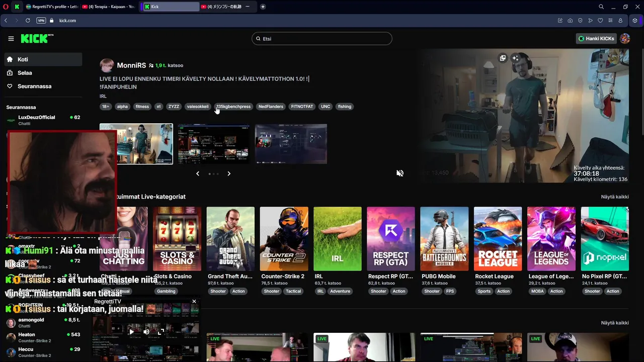Open Heaton channel in sidebar
This screenshot has height=362, width=644.
[x=43, y=337]
